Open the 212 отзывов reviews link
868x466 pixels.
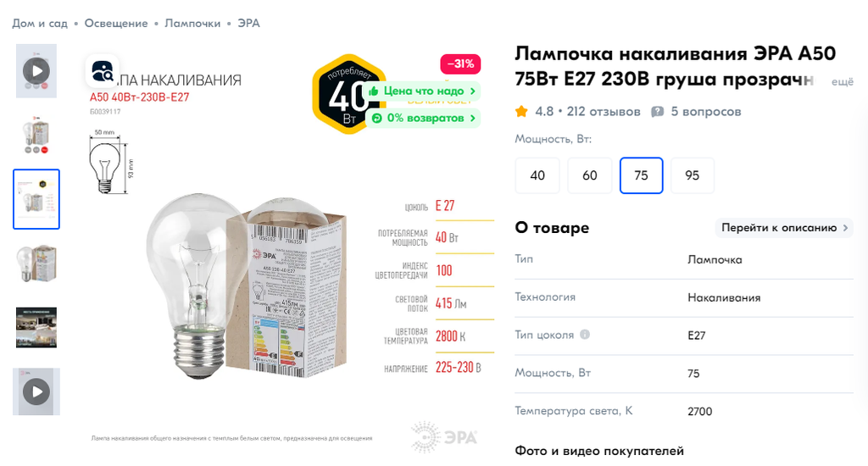(x=604, y=111)
